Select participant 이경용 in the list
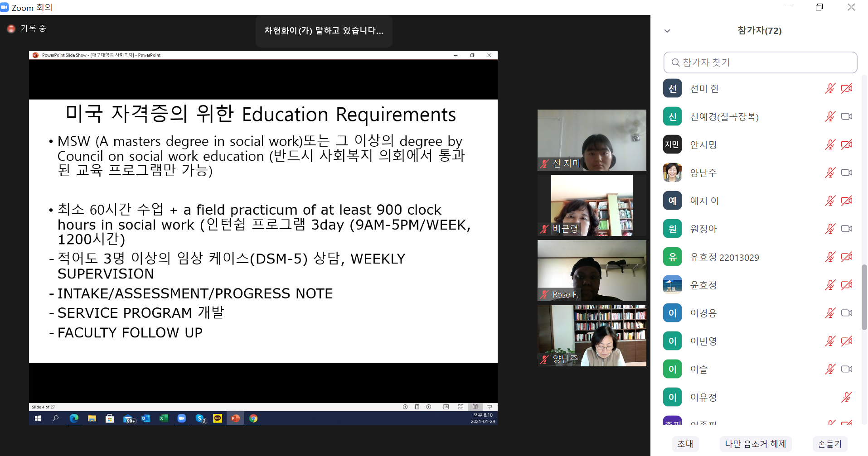The height and width of the screenshot is (456, 868). pos(703,313)
